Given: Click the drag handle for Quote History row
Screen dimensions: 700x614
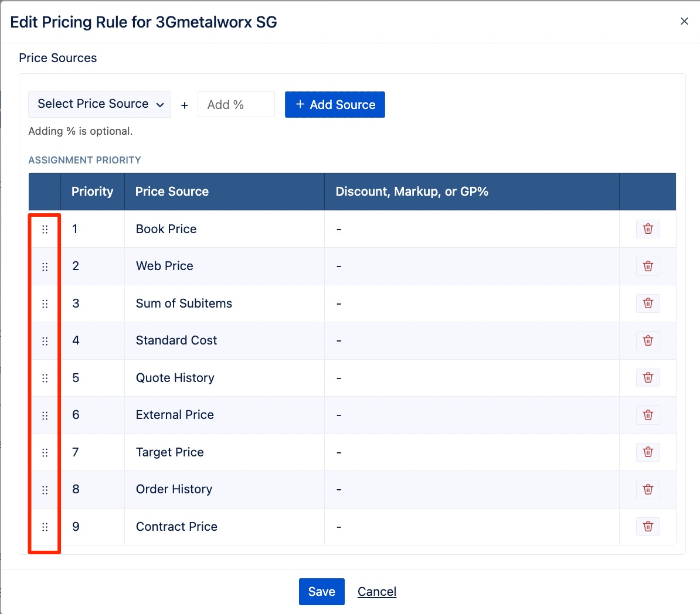Looking at the screenshot, I should (x=45, y=378).
